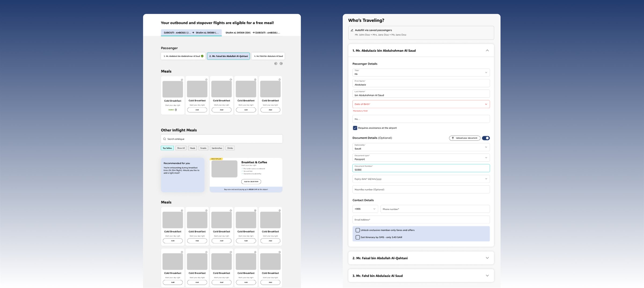Screen dimensions: 644x288
Task: Click Add on second top-row Cold Breakfast
Action: pos(197,110)
